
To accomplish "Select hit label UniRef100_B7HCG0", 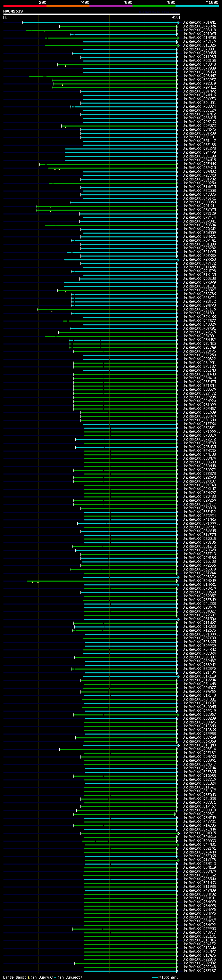I will (x=199, y=451).
